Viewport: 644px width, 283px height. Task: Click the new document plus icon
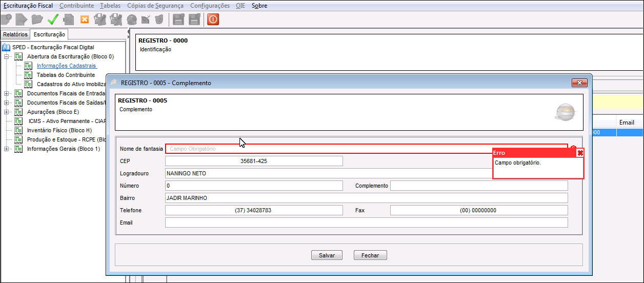point(6,19)
